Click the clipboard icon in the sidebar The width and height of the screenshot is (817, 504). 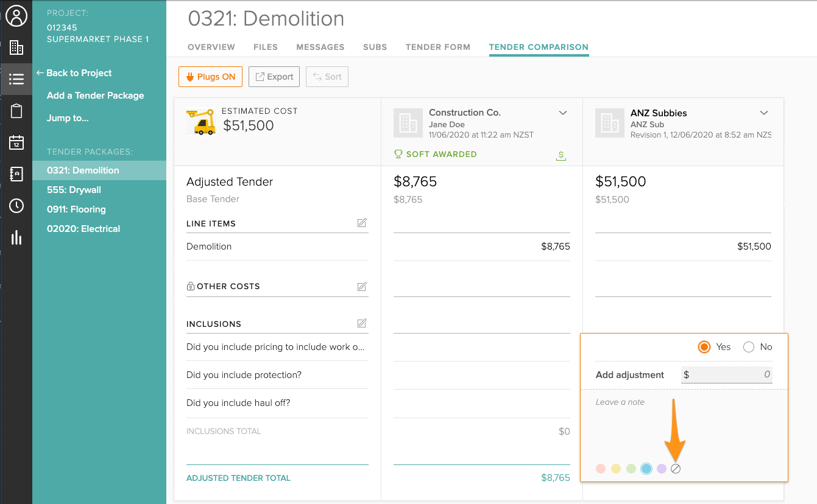pos(16,111)
